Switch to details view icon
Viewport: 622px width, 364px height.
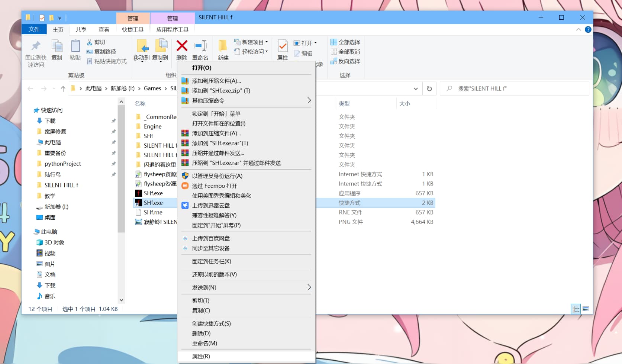576,309
